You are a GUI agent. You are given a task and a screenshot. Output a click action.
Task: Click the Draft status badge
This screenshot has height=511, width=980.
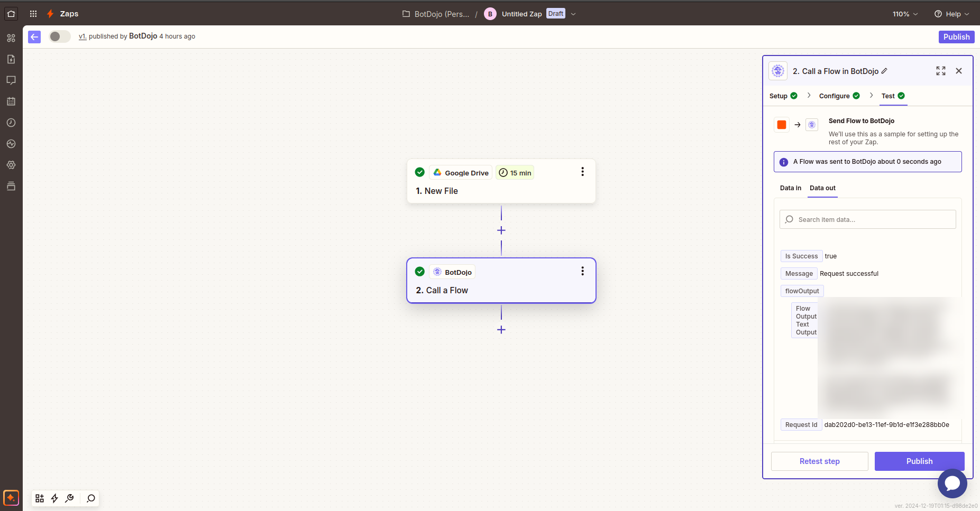(x=555, y=14)
